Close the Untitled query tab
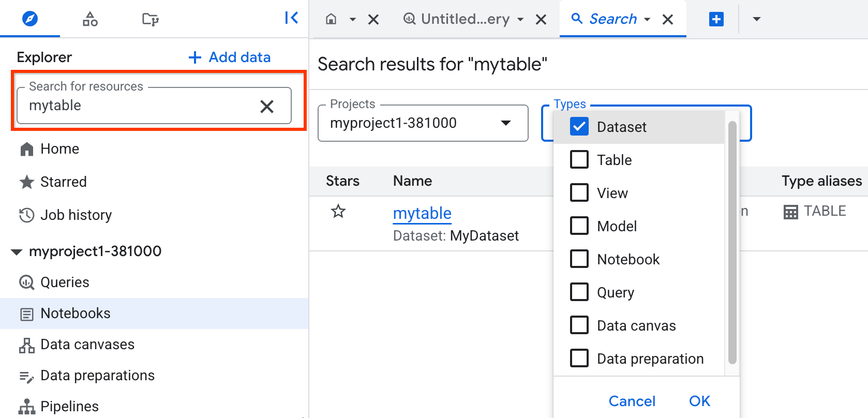Screen dimensions: 868x418 541,20
